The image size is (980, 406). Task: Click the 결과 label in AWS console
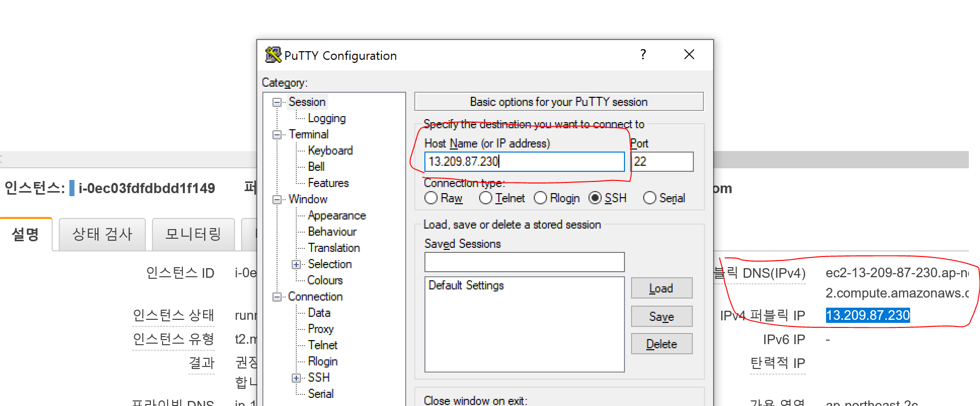(202, 363)
